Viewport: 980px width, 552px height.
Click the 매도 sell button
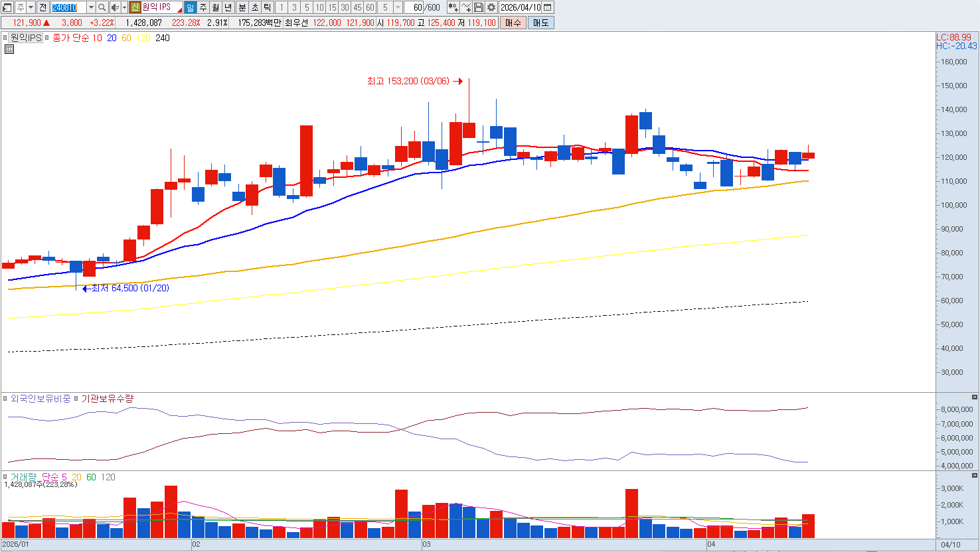[x=540, y=23]
